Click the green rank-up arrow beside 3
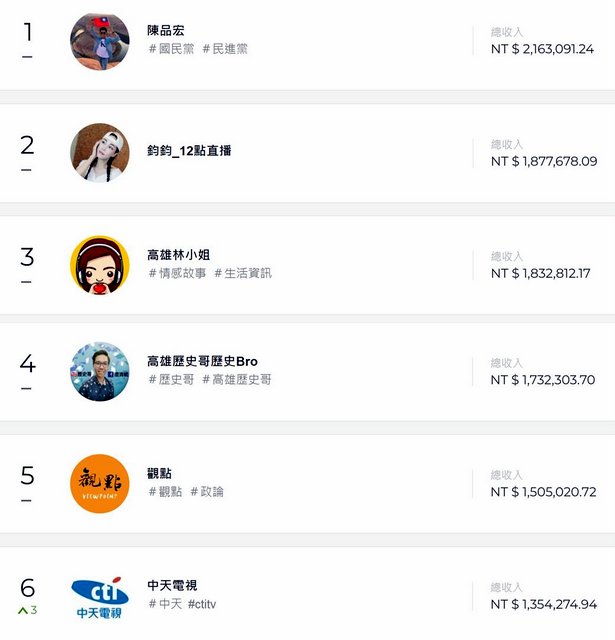This screenshot has height=640, width=615. tap(23, 611)
